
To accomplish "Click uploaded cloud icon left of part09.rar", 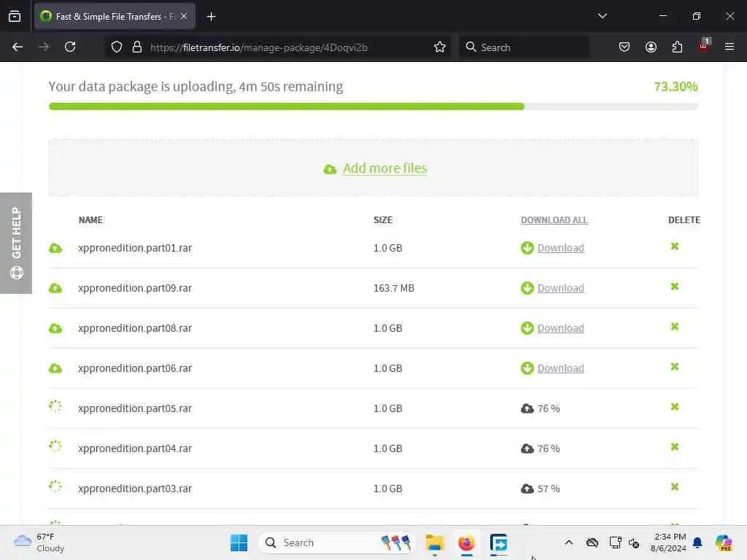I will [55, 288].
